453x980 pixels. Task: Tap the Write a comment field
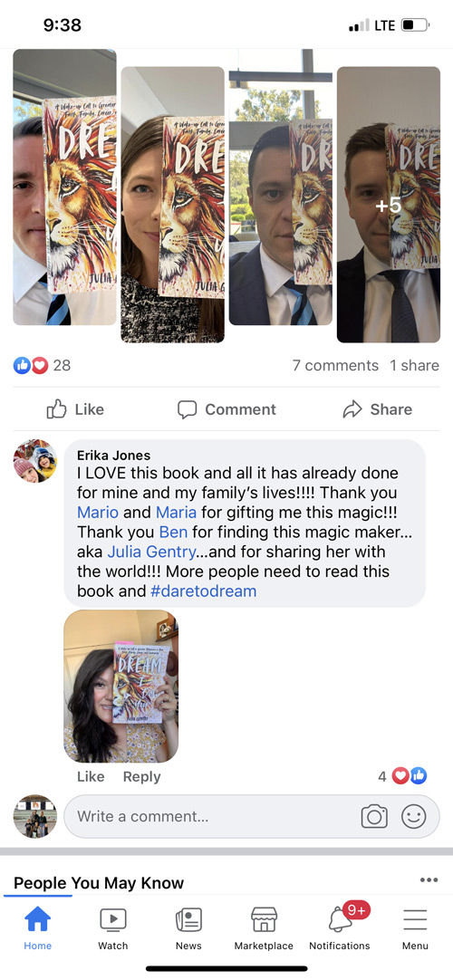click(x=252, y=816)
